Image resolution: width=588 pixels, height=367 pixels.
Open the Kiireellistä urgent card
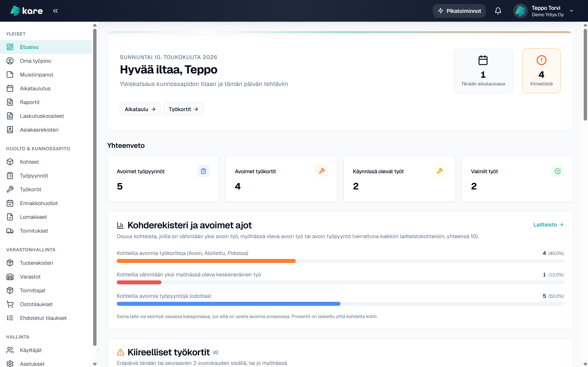pos(541,71)
